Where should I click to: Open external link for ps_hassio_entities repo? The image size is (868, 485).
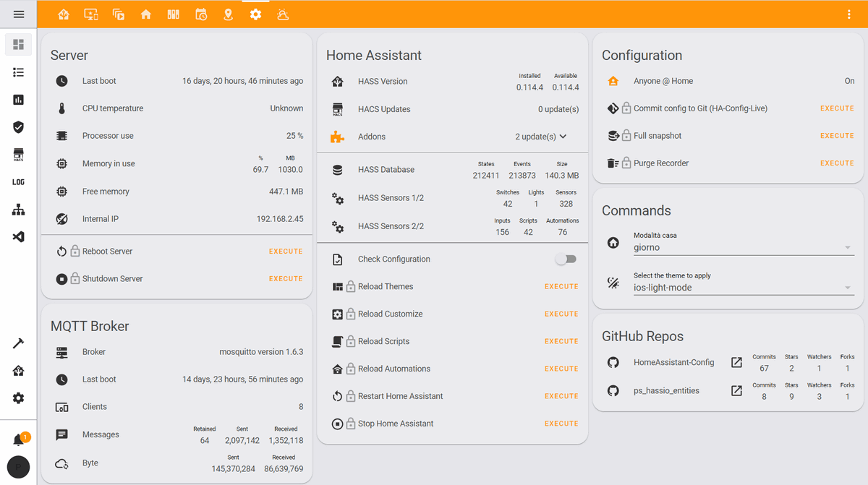tap(736, 390)
